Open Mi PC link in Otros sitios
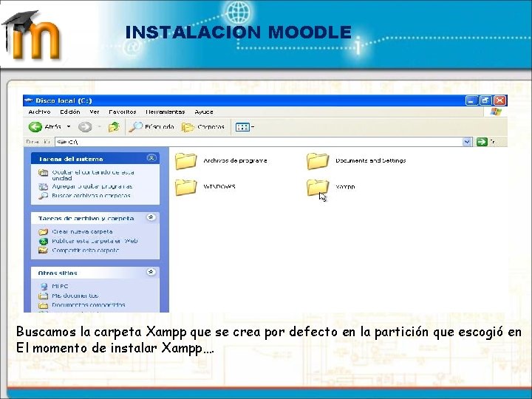This screenshot has height=399, width=532. point(60,286)
